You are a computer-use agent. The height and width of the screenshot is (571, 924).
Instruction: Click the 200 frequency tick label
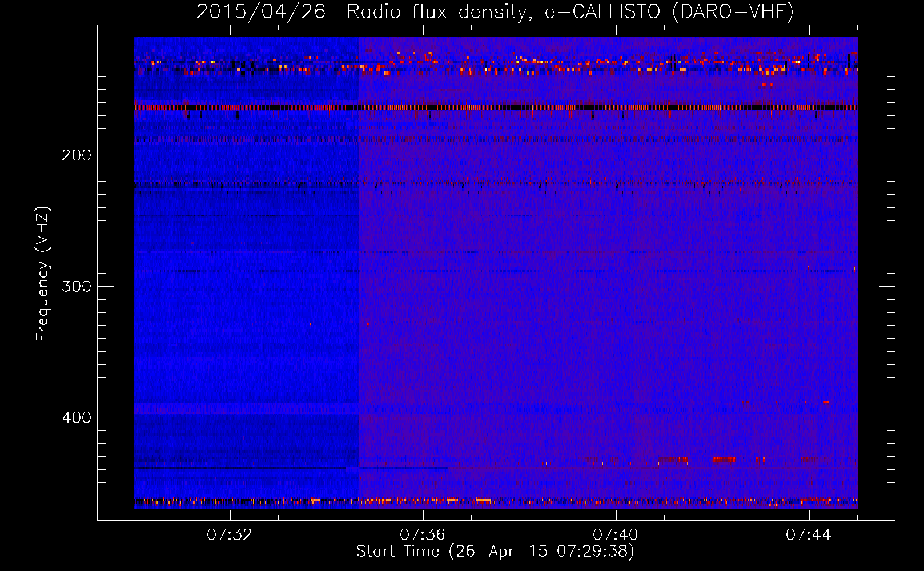[x=76, y=155]
